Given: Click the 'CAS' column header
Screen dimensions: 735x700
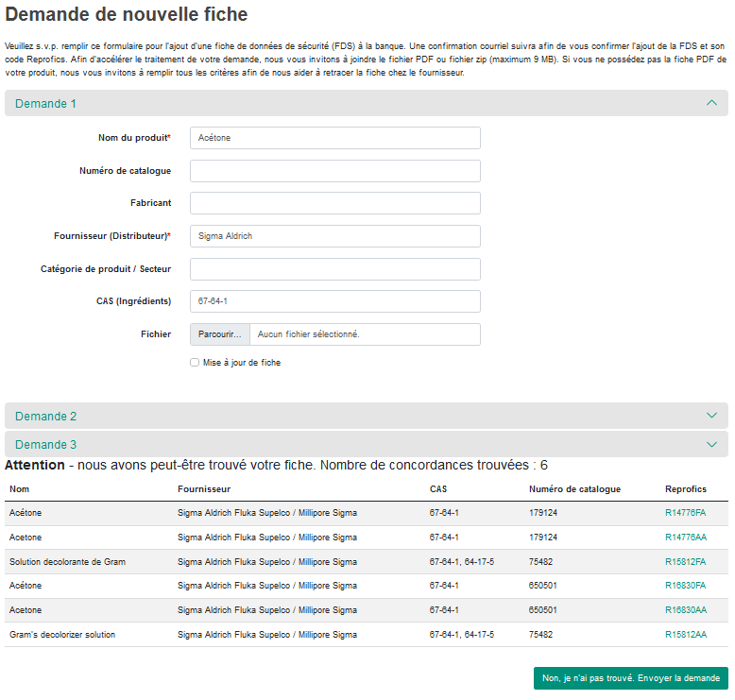Looking at the screenshot, I should click(438, 489).
